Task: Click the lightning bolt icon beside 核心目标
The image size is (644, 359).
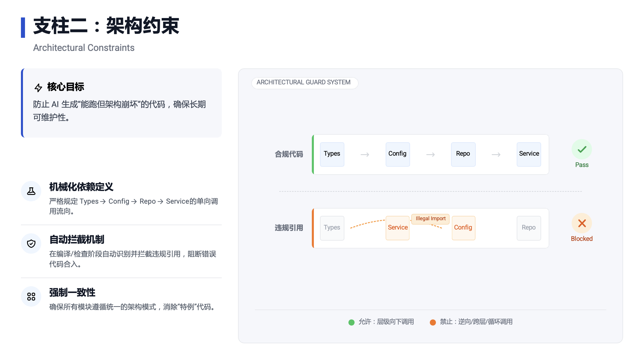Action: click(x=38, y=88)
